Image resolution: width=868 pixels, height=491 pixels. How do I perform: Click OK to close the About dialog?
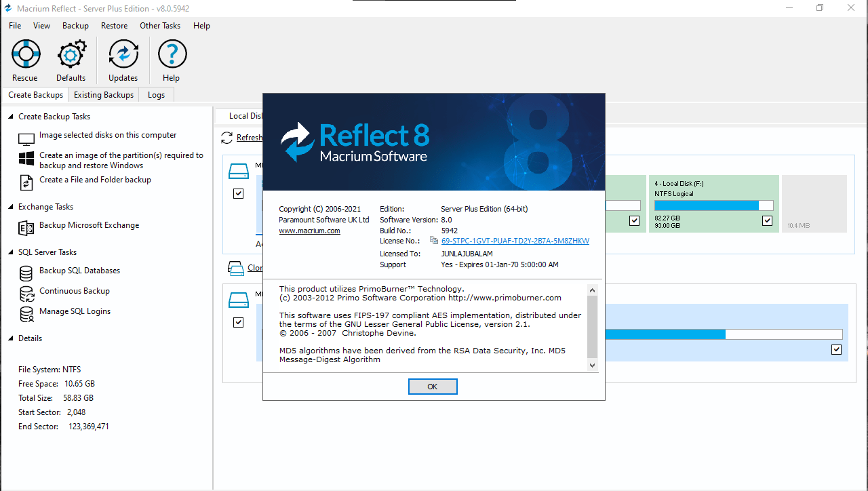tap(433, 387)
